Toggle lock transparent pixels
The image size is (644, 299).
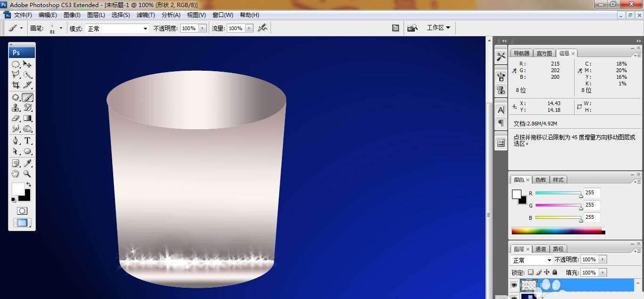[530, 272]
